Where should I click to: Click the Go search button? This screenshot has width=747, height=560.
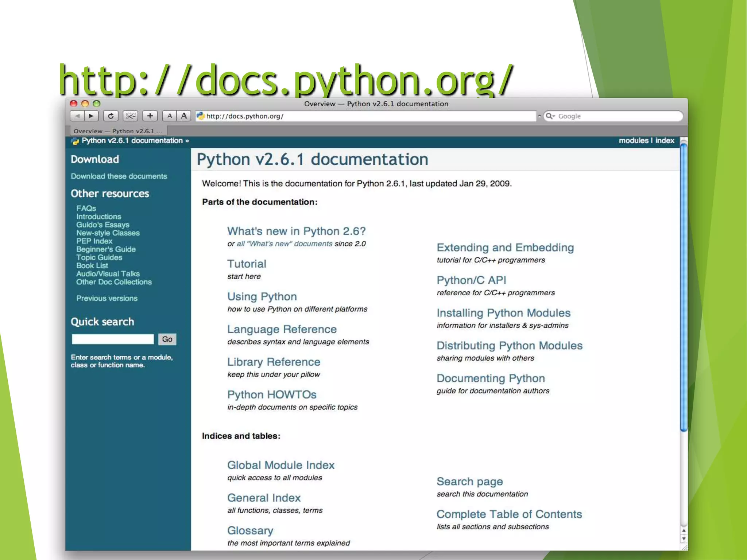click(x=167, y=339)
